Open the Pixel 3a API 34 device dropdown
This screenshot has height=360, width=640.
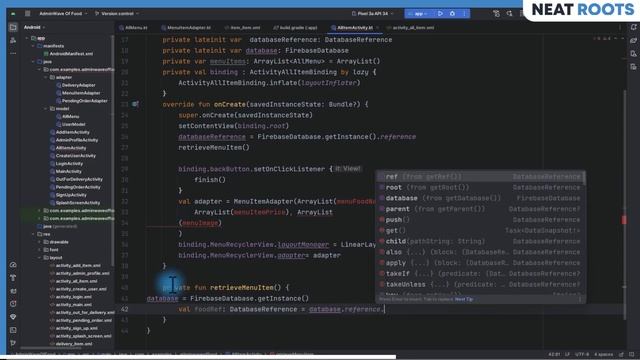coord(372,13)
